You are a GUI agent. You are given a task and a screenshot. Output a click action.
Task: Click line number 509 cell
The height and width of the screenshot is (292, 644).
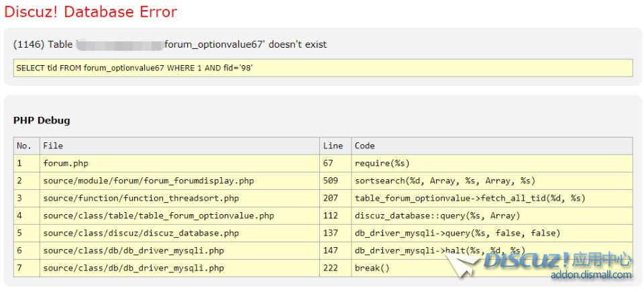331,181
